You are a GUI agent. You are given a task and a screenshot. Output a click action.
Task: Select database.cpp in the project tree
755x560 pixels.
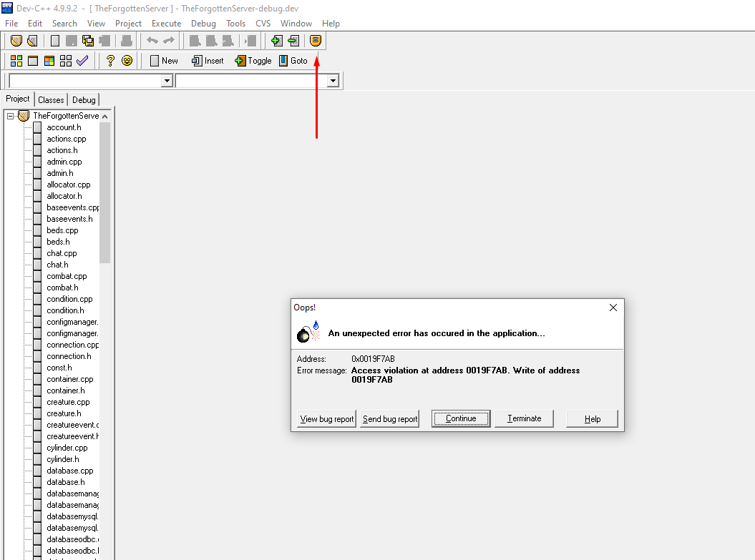[70, 471]
